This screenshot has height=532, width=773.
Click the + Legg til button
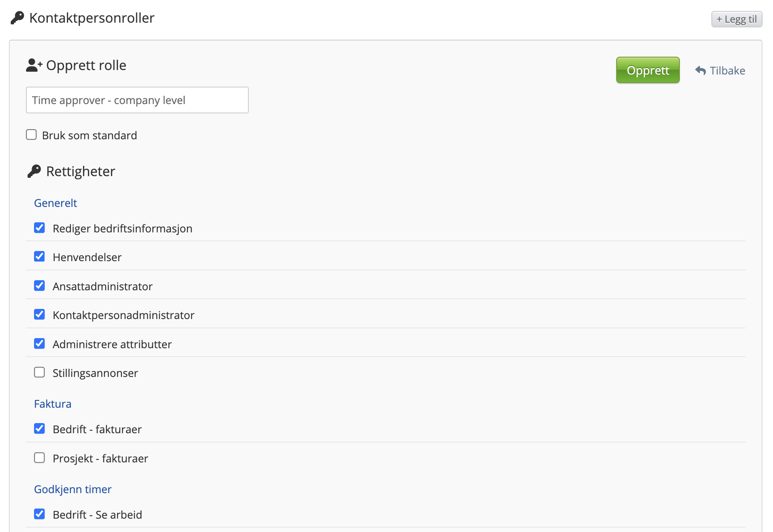(736, 19)
